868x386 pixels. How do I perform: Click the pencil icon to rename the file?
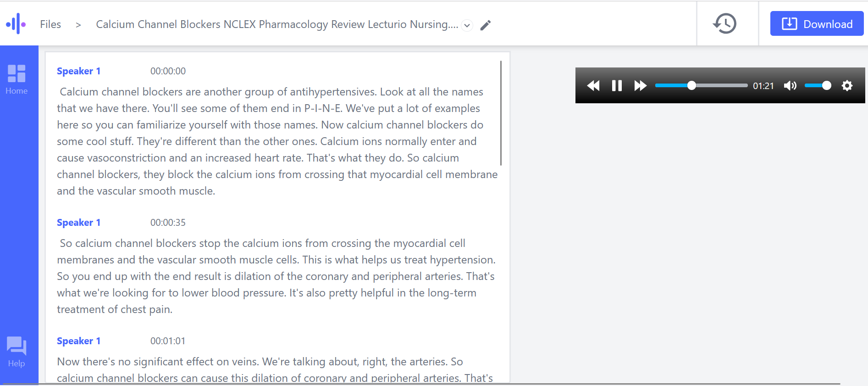486,25
